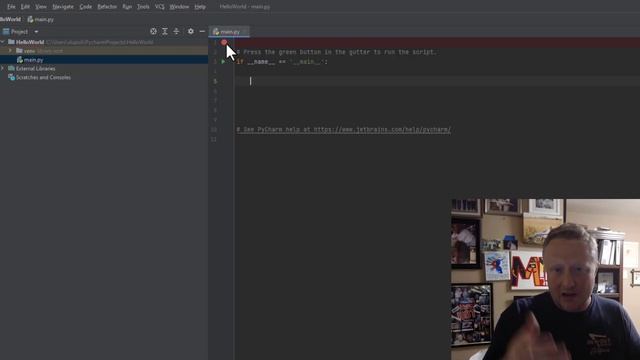Click the HelloWorld root folder name
Screen dimensions: 640x360
[x=30, y=42]
